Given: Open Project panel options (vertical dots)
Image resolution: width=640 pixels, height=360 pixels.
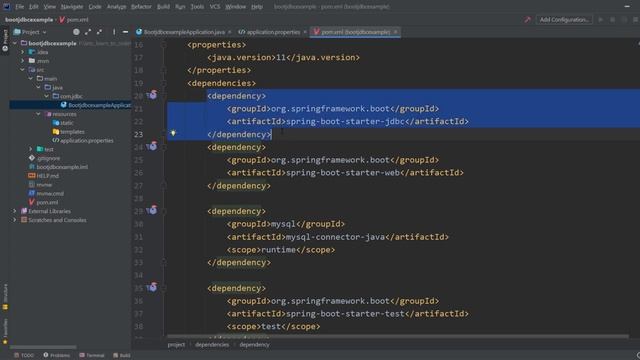Looking at the screenshot, I should point(114,32).
